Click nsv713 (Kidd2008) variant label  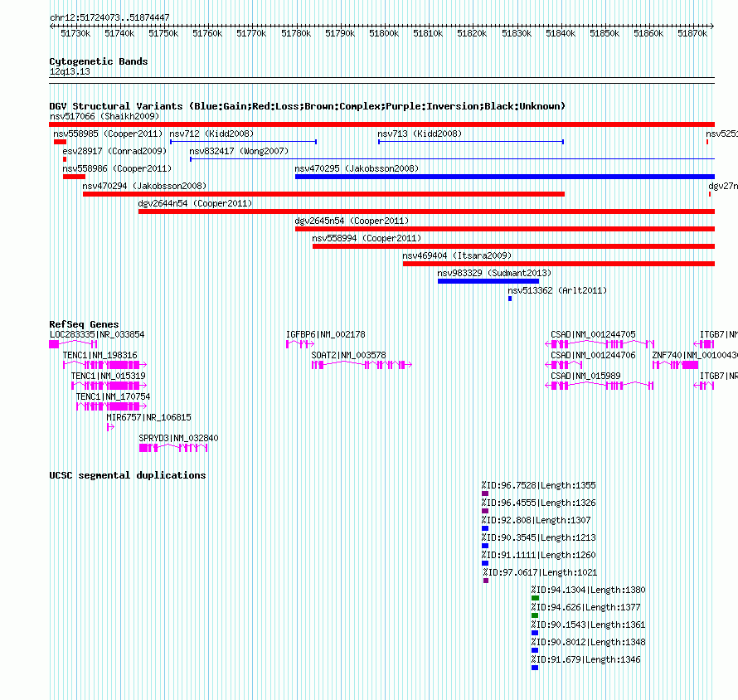point(420,134)
